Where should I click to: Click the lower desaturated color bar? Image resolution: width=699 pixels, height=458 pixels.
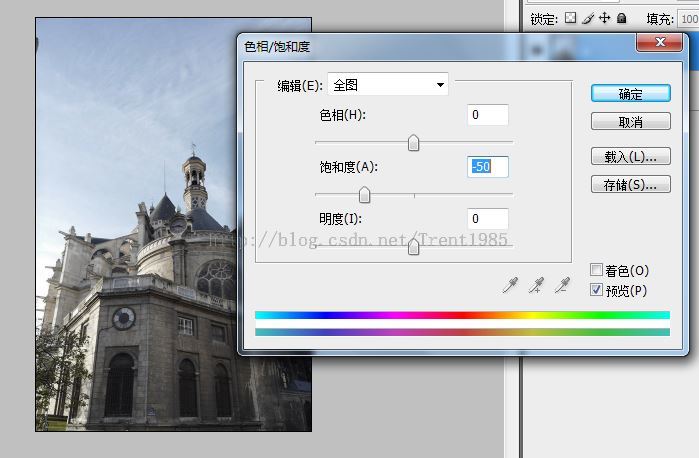[x=462, y=332]
